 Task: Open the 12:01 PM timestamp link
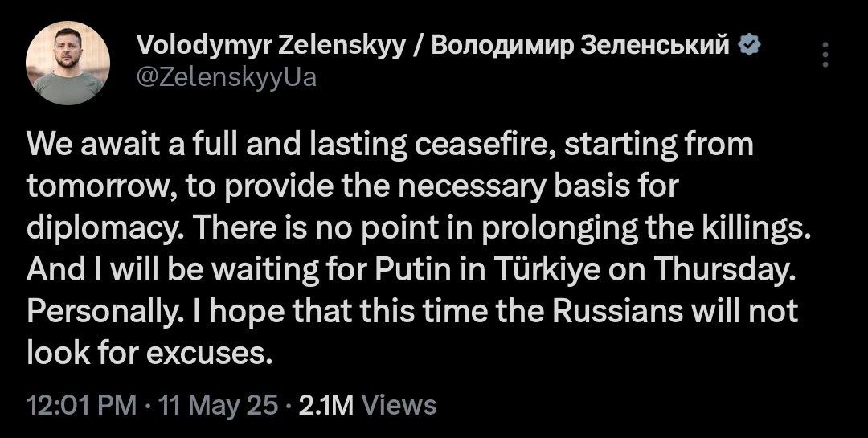pyautogui.click(x=82, y=406)
